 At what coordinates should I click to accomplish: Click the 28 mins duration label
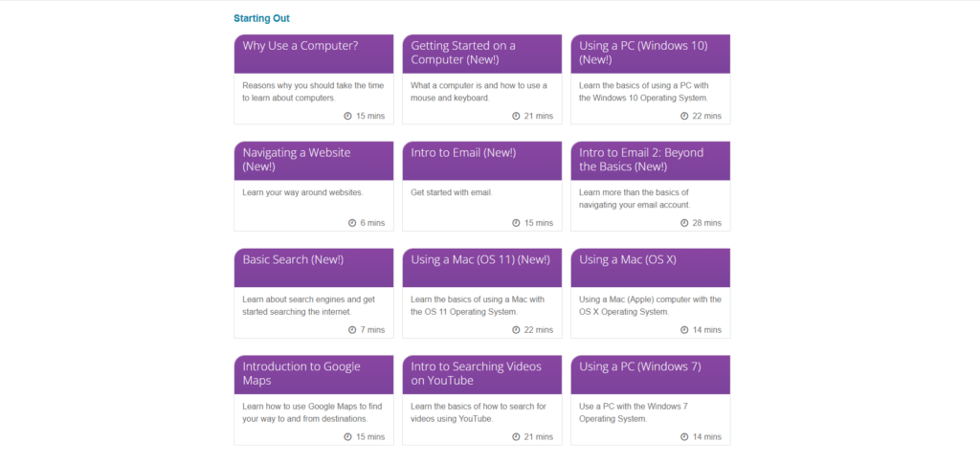pos(707,223)
